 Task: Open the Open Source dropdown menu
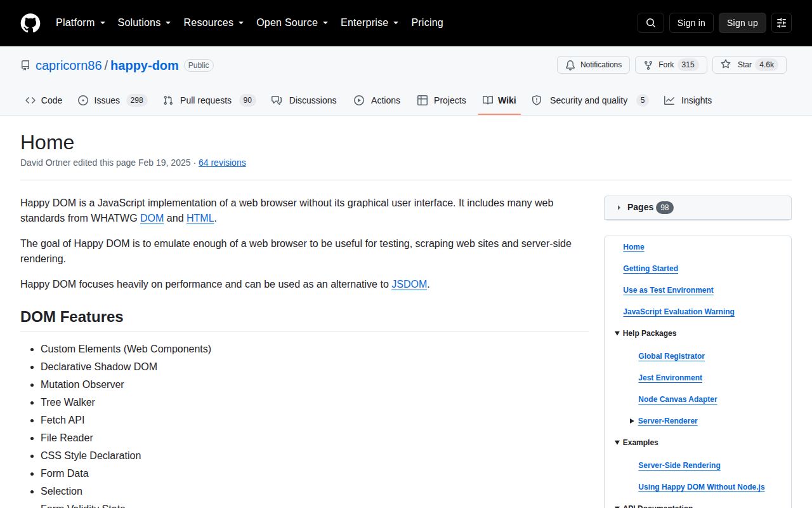tap(292, 23)
